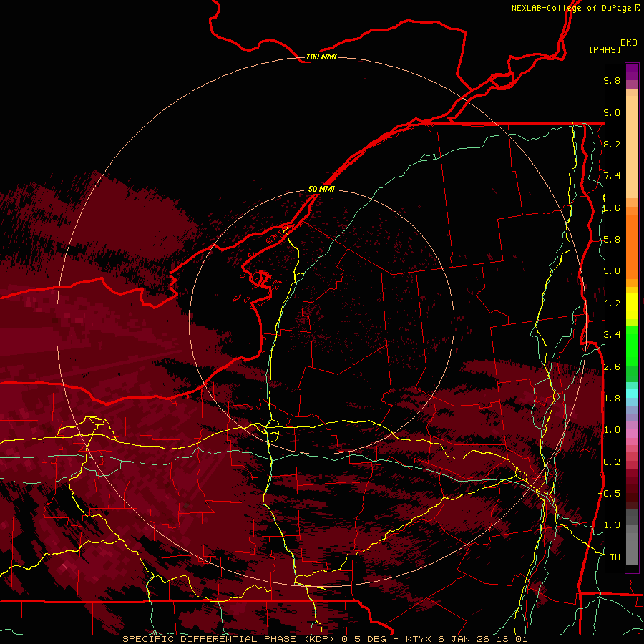Click the -1.3 value on the color scale
This screenshot has height=644, width=644.
coord(610,525)
